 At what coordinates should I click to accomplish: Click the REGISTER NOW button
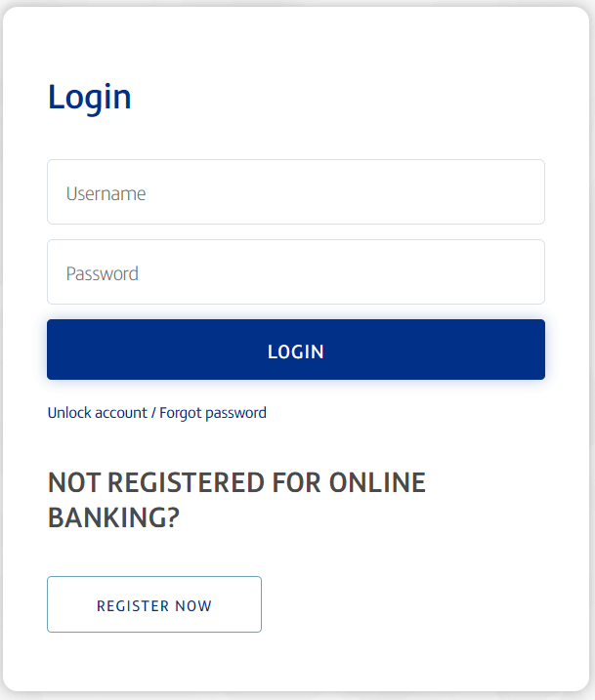click(x=154, y=605)
